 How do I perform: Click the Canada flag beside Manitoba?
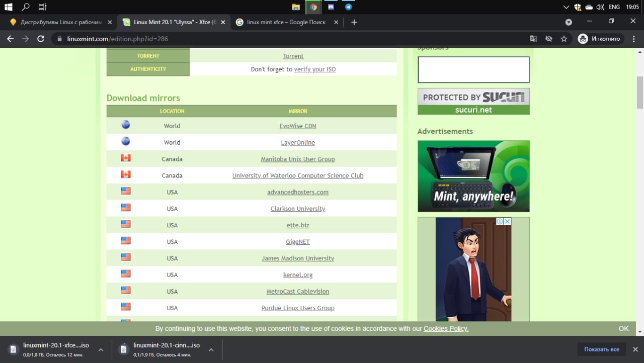click(x=126, y=158)
